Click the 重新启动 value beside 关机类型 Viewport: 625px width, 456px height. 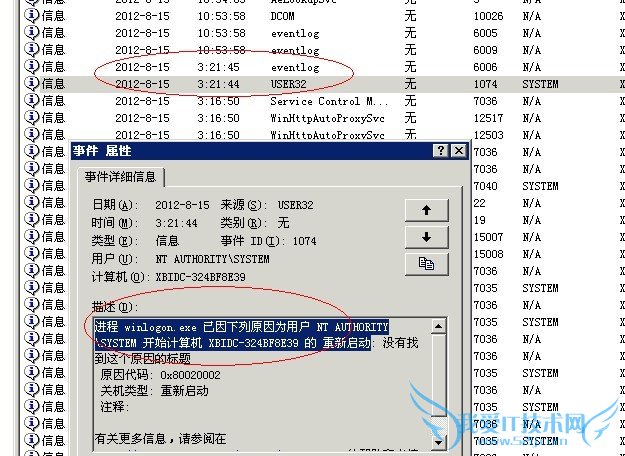click(185, 391)
